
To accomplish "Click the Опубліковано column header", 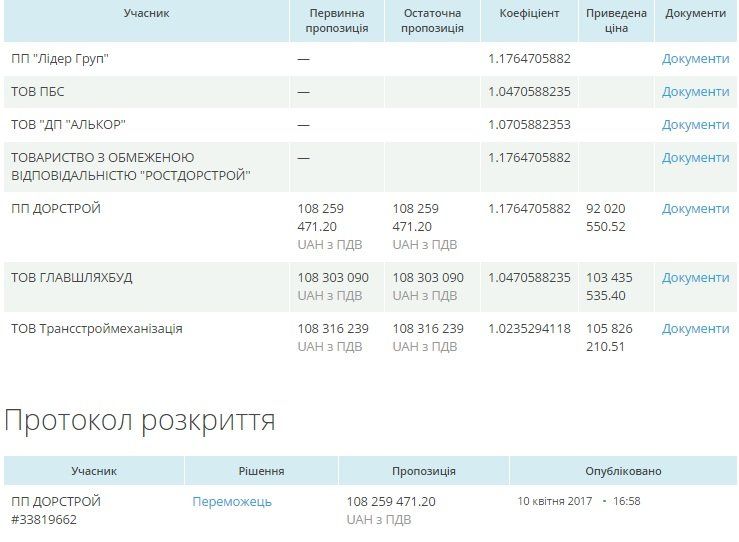I will (x=623, y=471).
